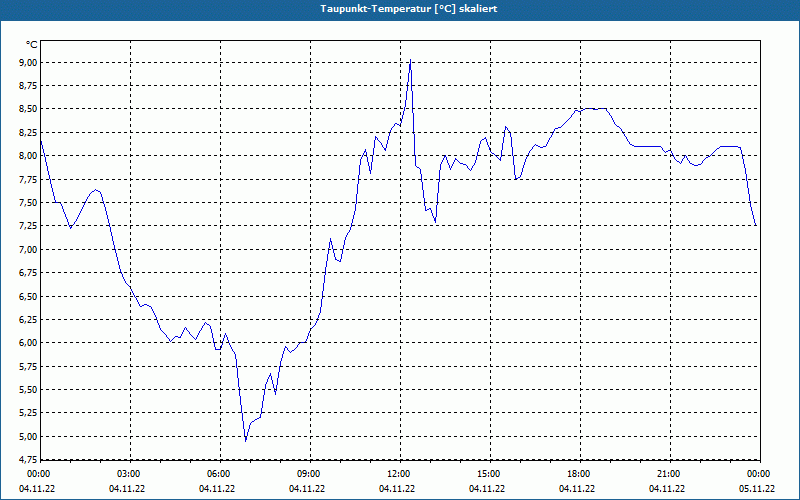Viewport: 800px width, 500px height.
Task: Select the 04.11.22 date under 03:00
Action: (x=127, y=488)
